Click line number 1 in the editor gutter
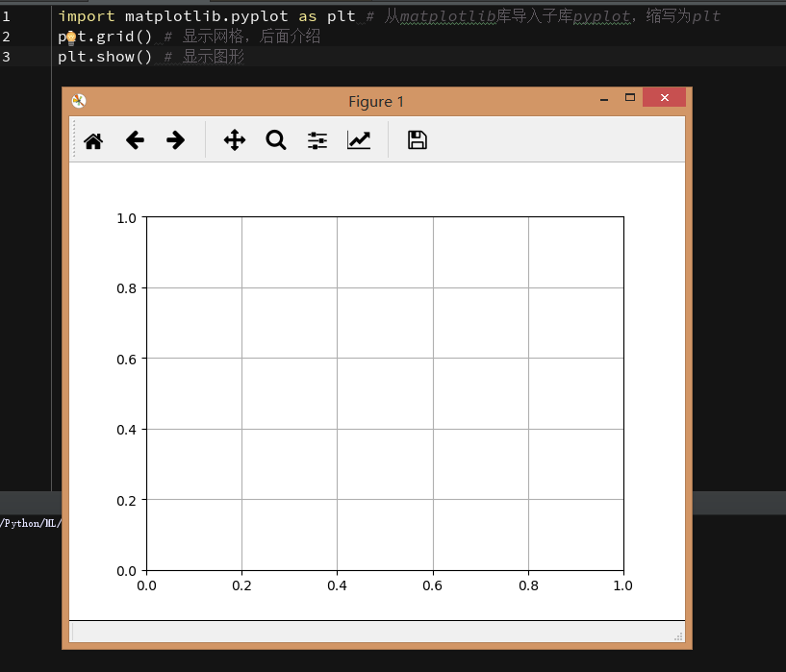This screenshot has width=786, height=672. point(6,16)
